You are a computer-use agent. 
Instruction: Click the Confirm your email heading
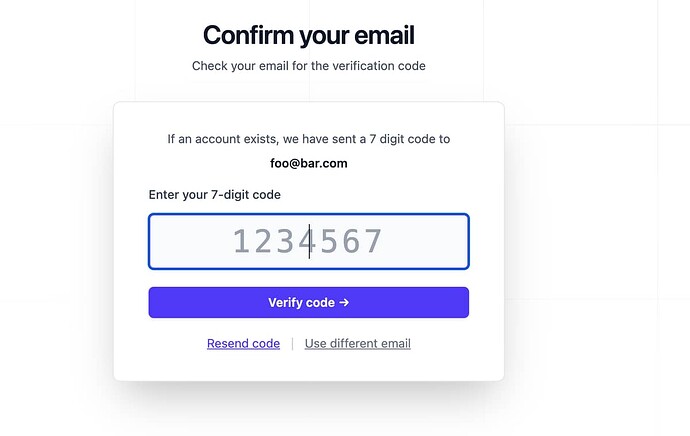(x=309, y=35)
